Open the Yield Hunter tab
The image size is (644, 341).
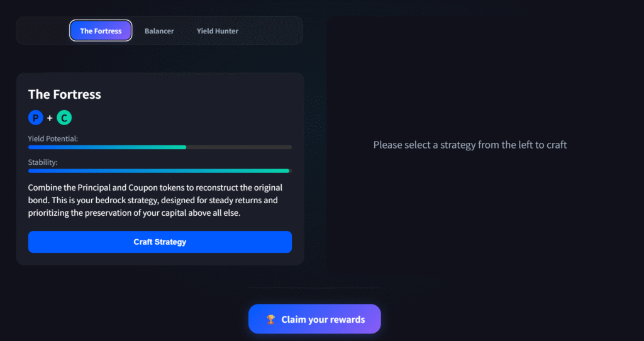pos(217,31)
